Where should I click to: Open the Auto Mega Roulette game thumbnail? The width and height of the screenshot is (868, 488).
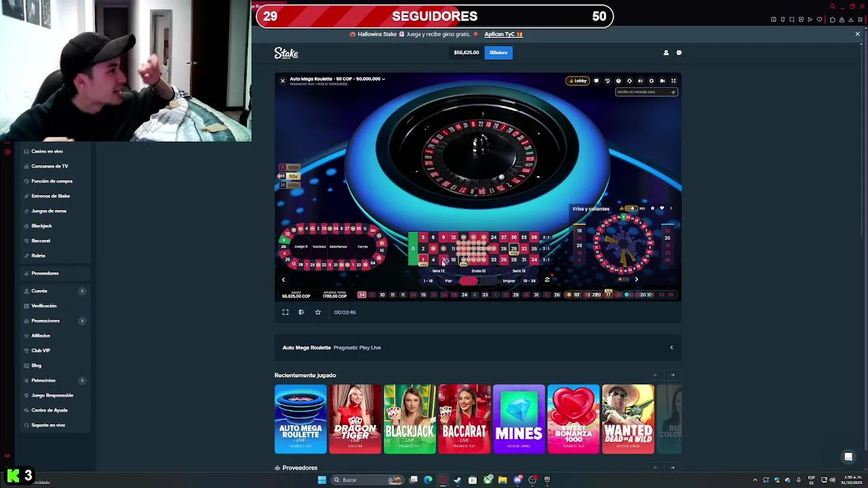pos(300,419)
